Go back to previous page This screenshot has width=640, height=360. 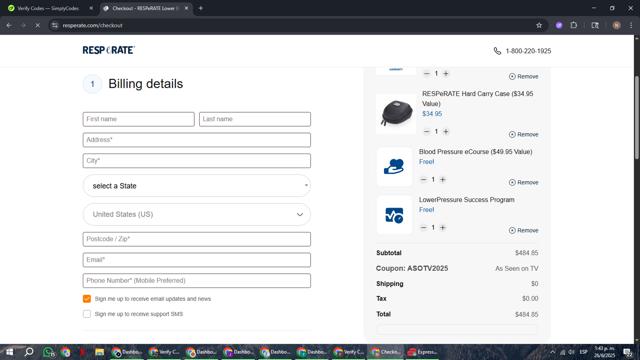pos(9,25)
